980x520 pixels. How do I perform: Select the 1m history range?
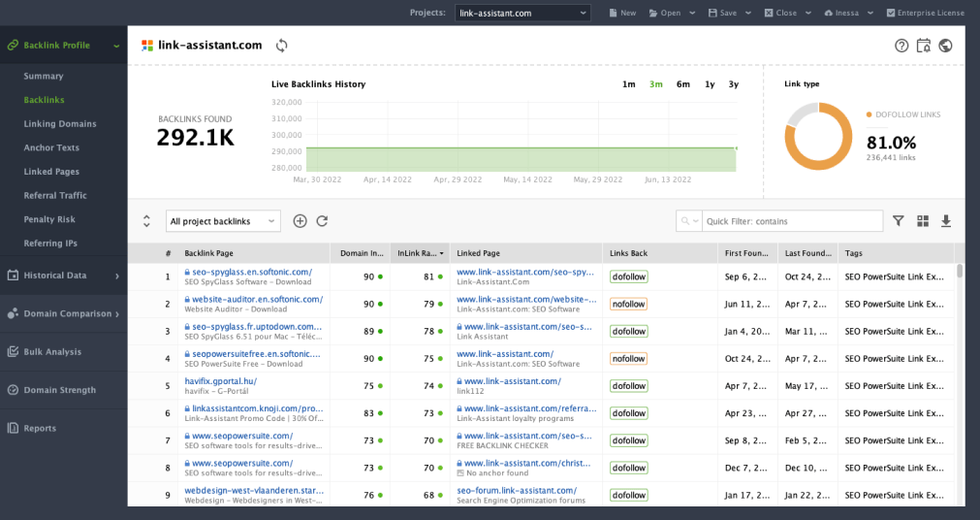coord(629,83)
